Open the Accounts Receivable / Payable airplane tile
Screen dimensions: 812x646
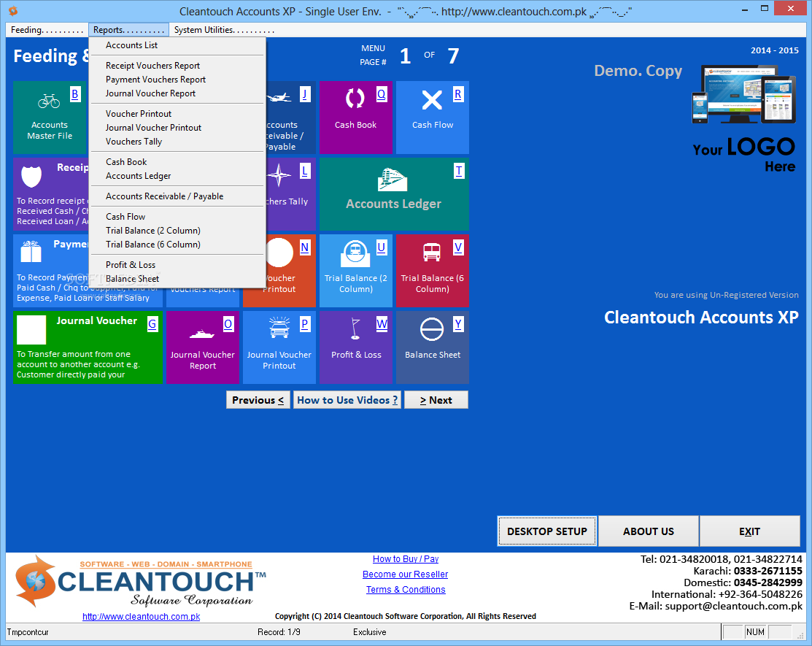tap(290, 117)
